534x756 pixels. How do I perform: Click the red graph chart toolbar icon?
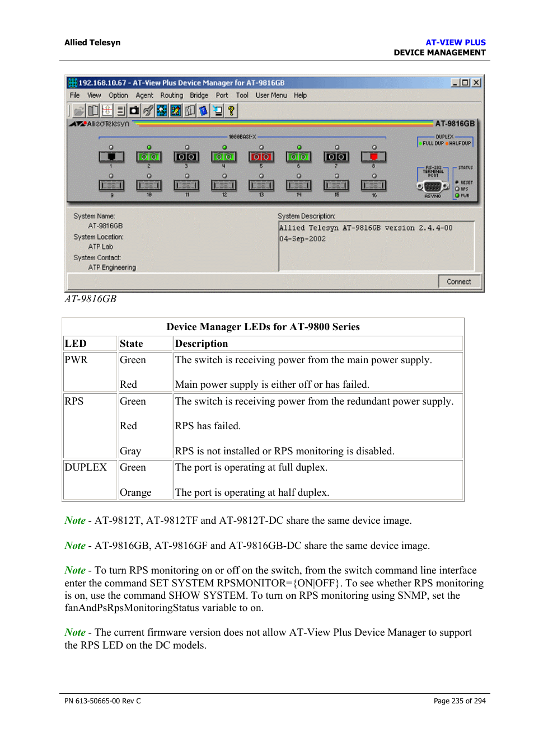(x=107, y=111)
